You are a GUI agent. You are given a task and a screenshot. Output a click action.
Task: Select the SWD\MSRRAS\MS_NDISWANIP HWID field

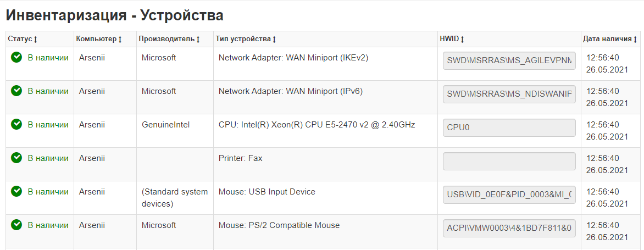pos(509,94)
